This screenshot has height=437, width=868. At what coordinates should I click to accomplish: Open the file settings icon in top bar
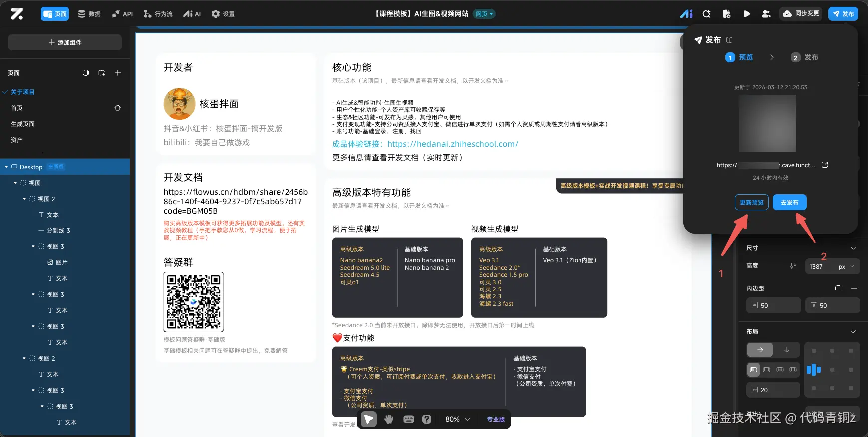point(726,14)
